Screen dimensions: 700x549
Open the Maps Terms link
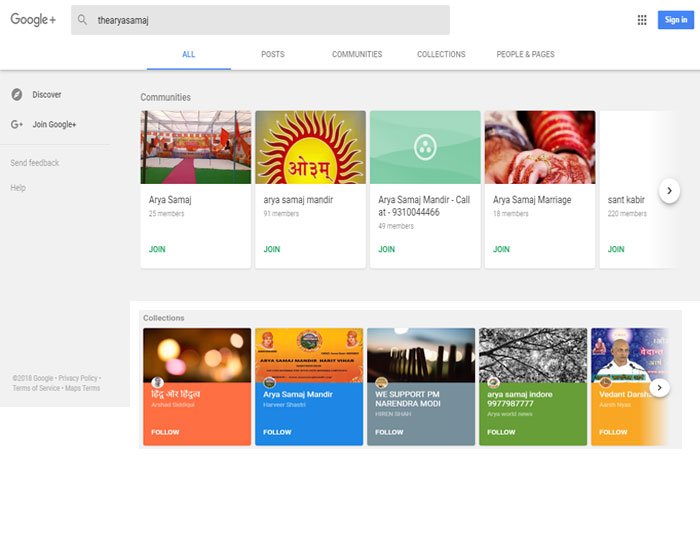pos(83,388)
